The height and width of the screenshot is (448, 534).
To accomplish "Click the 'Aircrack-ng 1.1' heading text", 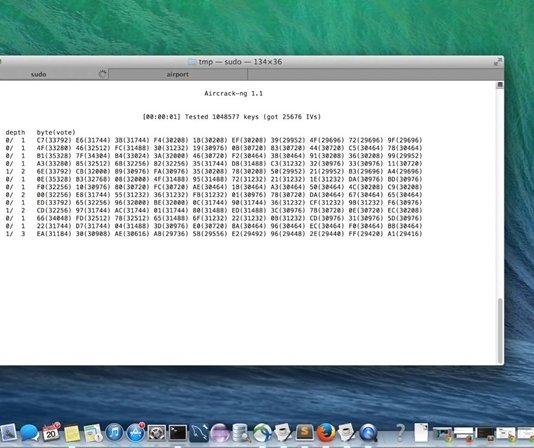I will pyautogui.click(x=233, y=93).
